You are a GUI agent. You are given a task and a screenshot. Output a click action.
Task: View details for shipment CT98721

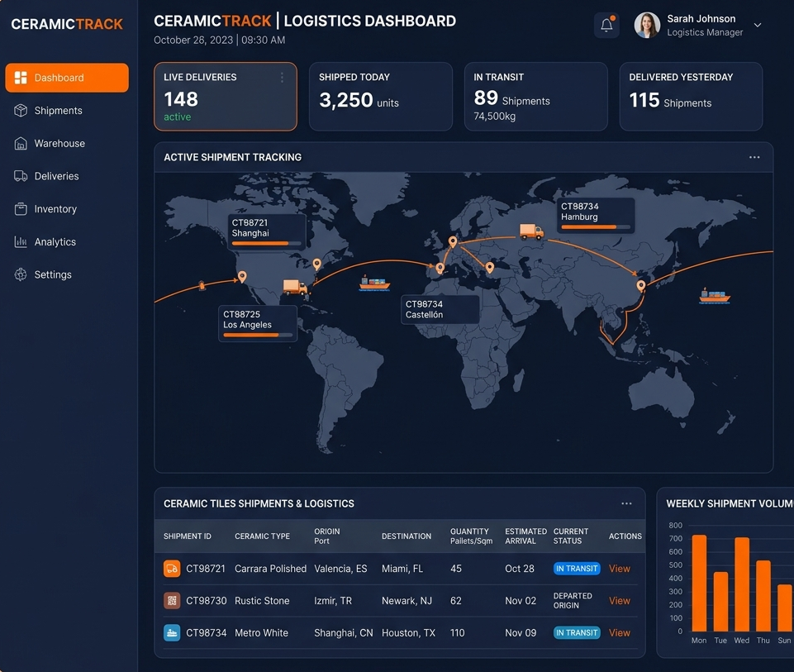[620, 569]
